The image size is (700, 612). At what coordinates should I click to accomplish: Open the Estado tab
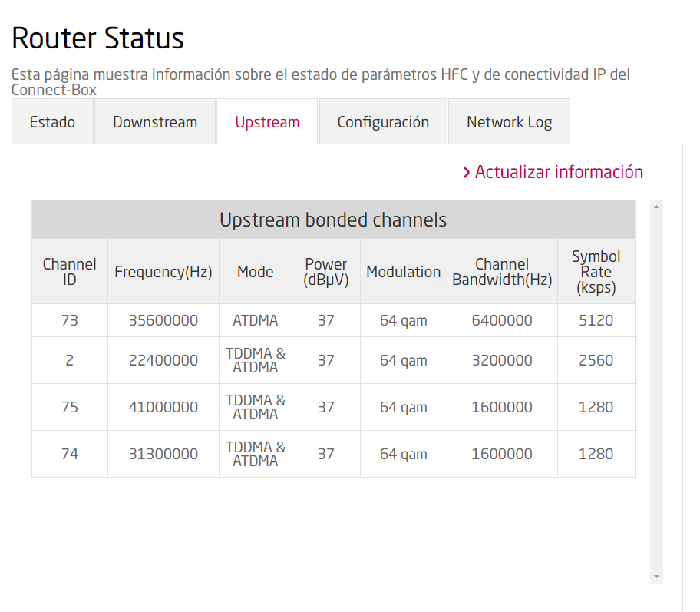52,122
